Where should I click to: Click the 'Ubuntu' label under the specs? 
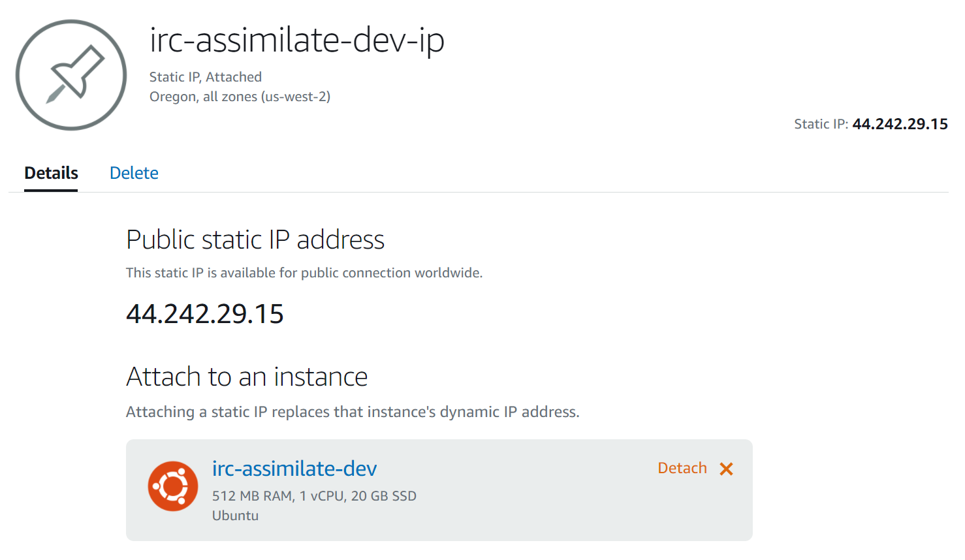(x=235, y=516)
